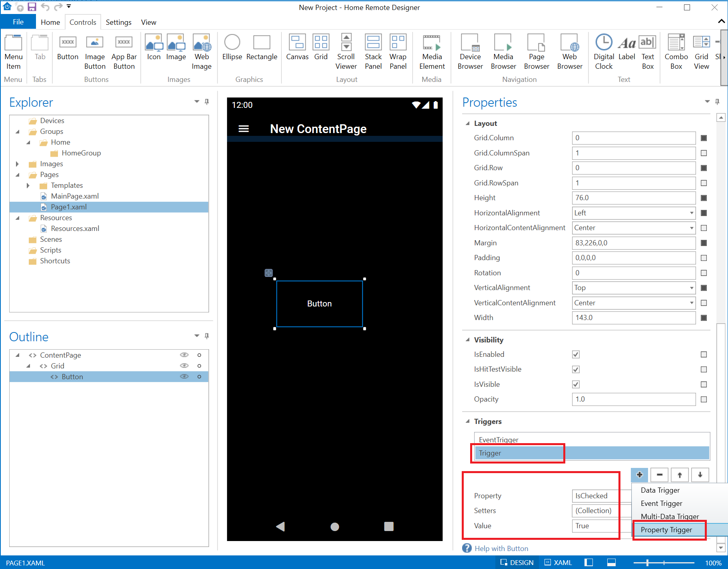Switch to XAML view in status bar
The image size is (728, 569).
tap(558, 563)
